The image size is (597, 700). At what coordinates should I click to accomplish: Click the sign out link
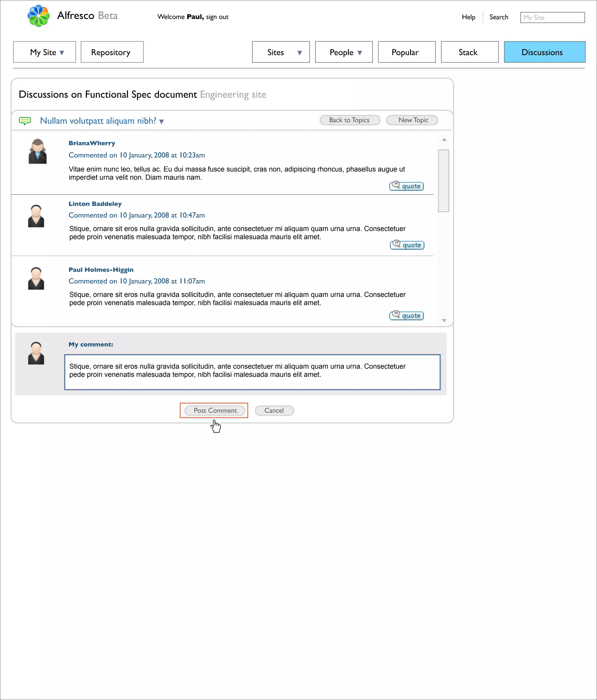(x=217, y=17)
